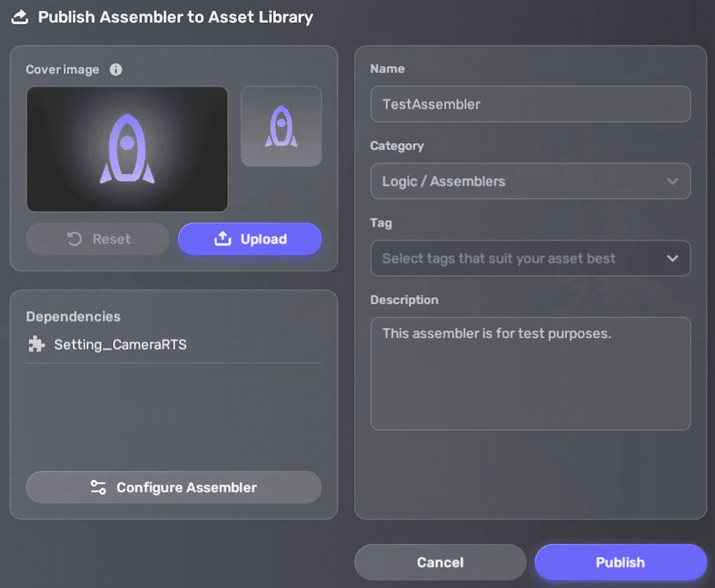Expand the Category dropdown showing Logic / Assemblers
Viewport: 715px width, 588px height.
click(530, 181)
